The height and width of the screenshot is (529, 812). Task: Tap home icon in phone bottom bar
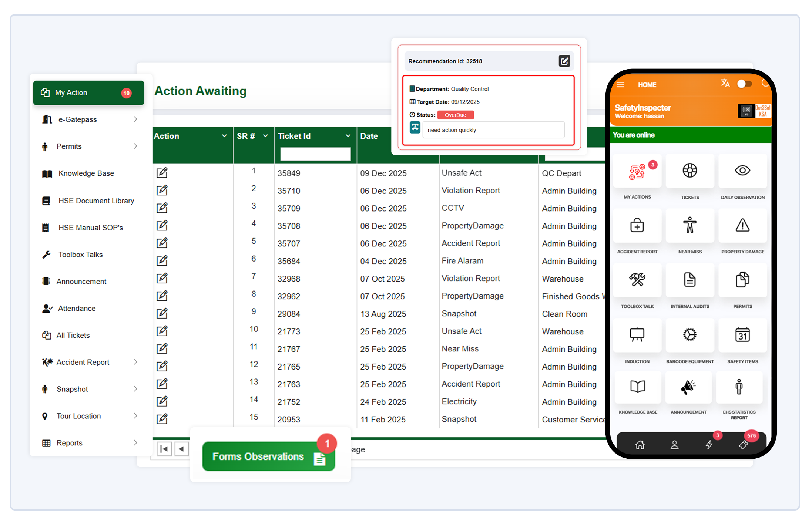click(x=640, y=445)
